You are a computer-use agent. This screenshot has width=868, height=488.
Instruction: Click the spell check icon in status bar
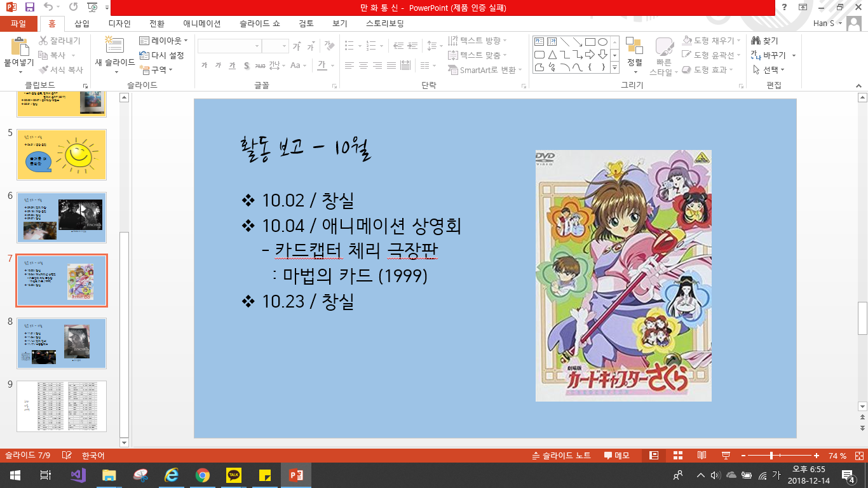67,456
